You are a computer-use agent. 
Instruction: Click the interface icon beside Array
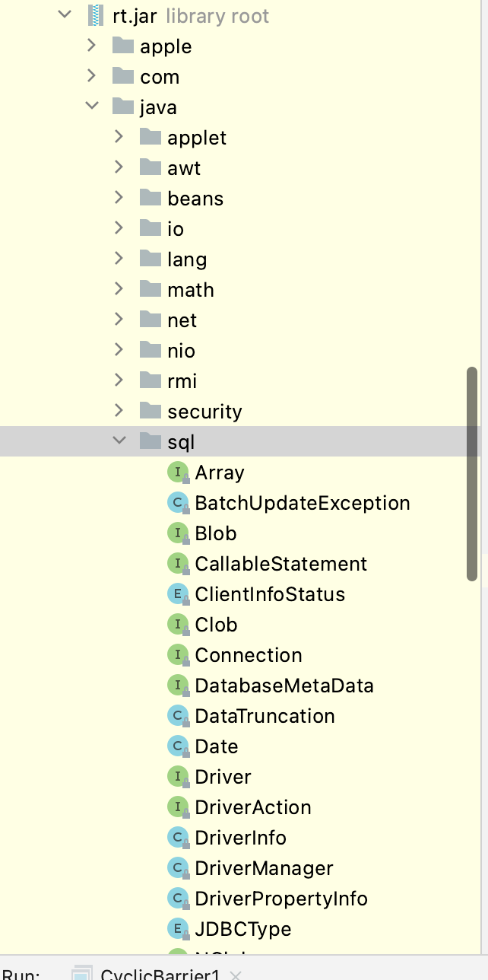coord(177,473)
